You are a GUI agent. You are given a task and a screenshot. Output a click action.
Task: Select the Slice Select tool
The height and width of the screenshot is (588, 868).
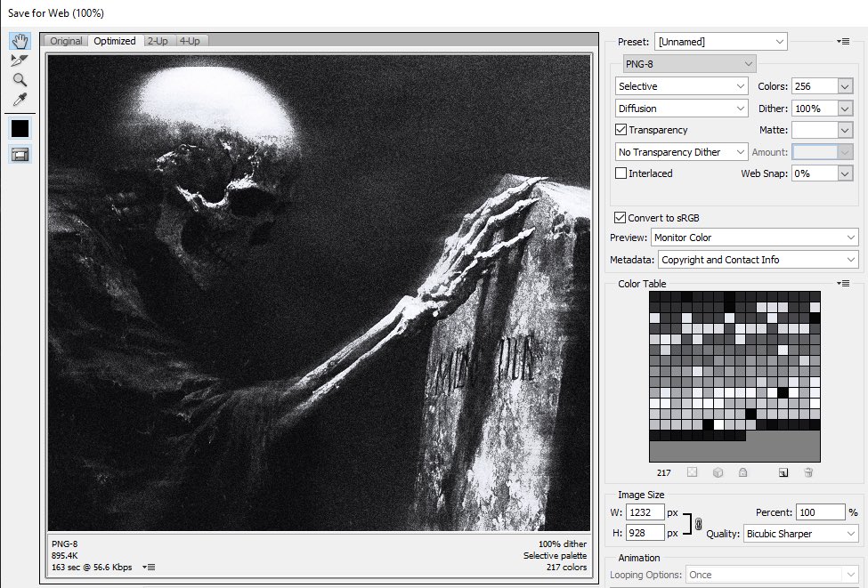[20, 60]
